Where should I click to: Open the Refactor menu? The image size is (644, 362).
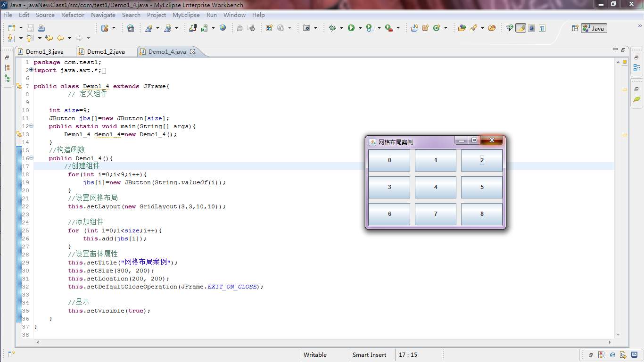[x=73, y=15]
